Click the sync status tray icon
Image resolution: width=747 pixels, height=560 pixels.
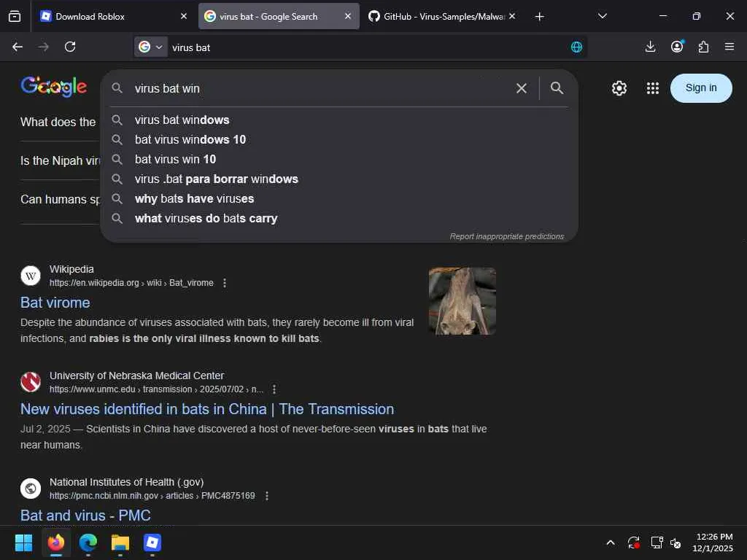[x=634, y=542]
